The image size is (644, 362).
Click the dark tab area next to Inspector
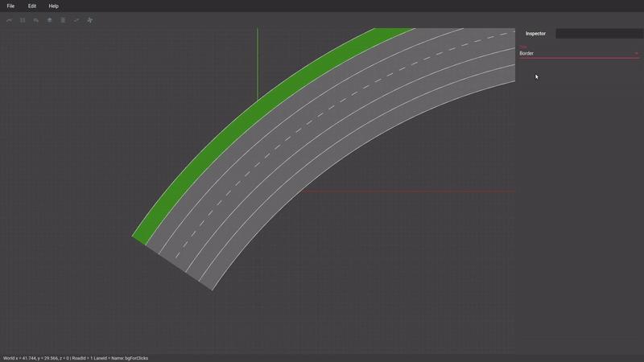(600, 34)
